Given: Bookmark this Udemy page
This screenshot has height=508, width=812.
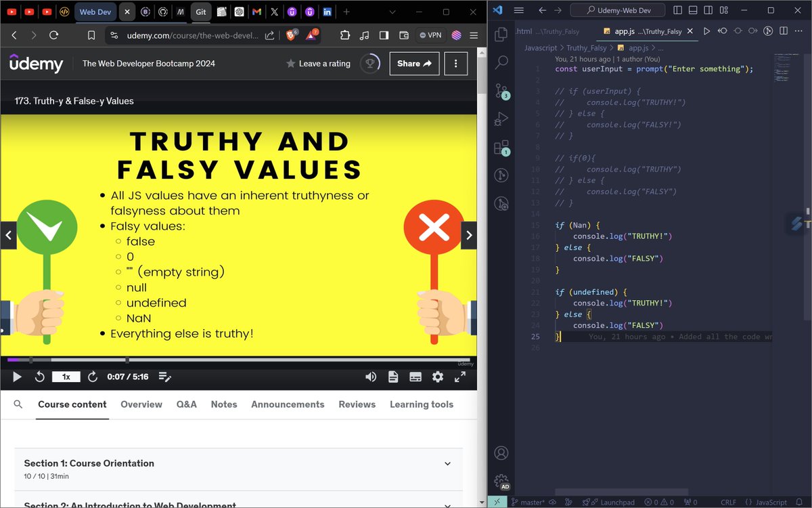Looking at the screenshot, I should tap(91, 35).
